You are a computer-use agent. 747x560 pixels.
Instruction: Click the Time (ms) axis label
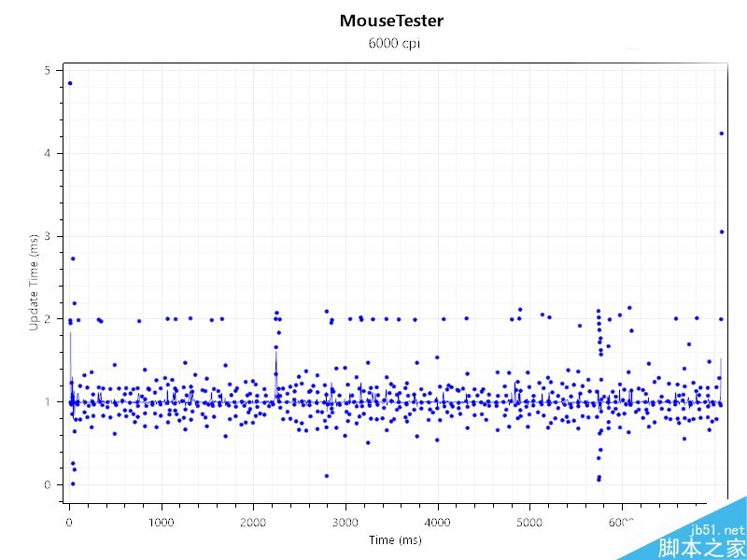point(395,540)
